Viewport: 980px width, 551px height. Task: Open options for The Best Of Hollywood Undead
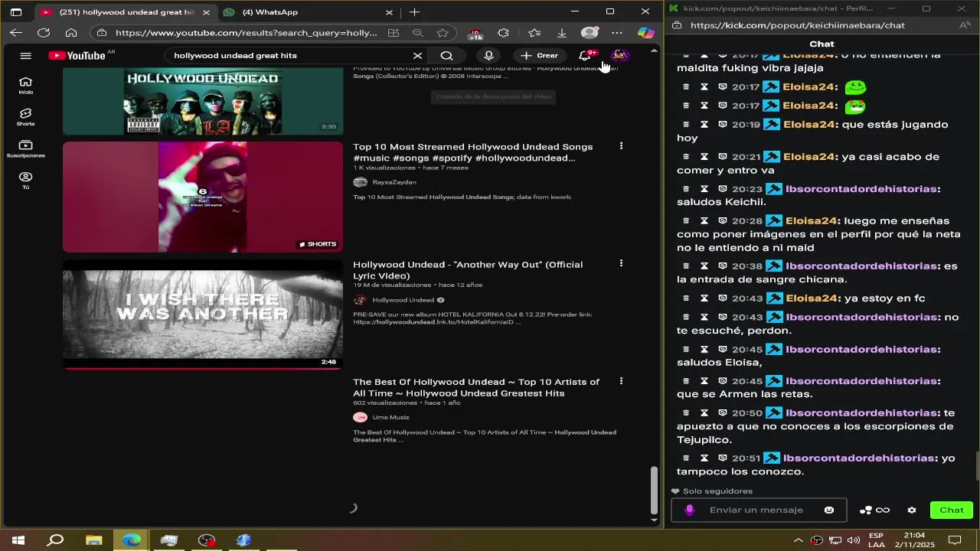coord(621,380)
